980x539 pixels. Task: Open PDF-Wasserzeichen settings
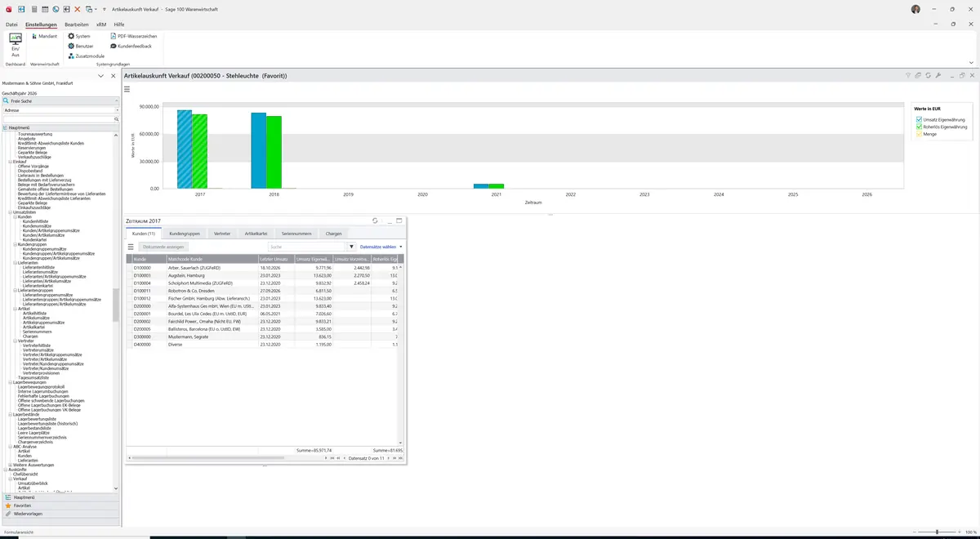coord(133,36)
